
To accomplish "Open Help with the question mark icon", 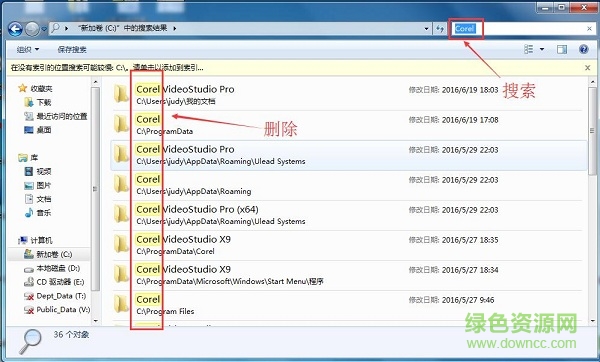I will pyautogui.click(x=584, y=49).
